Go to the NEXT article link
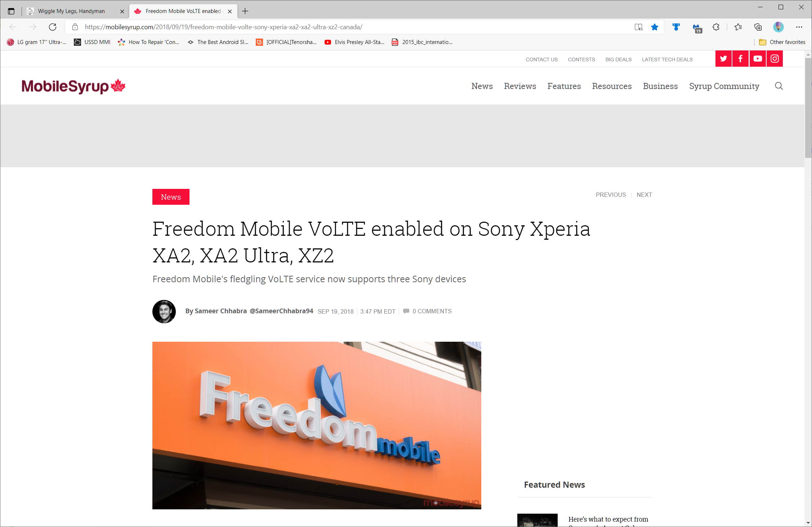 [x=644, y=195]
